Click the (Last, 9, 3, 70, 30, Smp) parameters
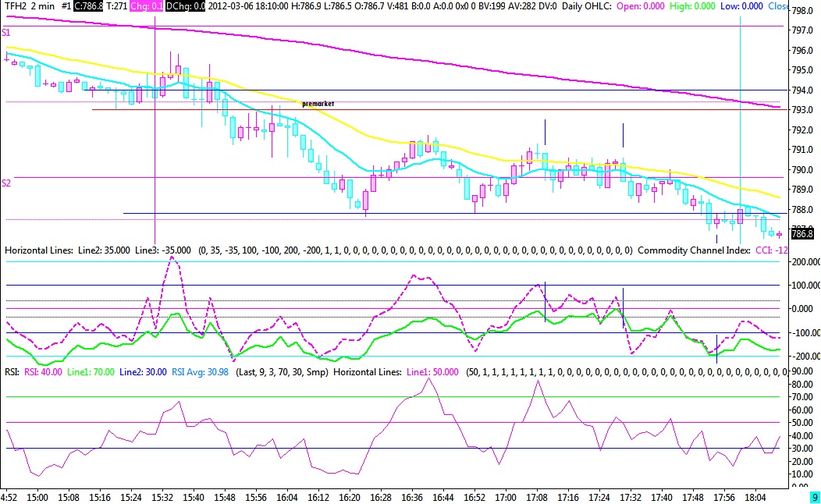Screen dimensions: 821x504 tap(282, 372)
